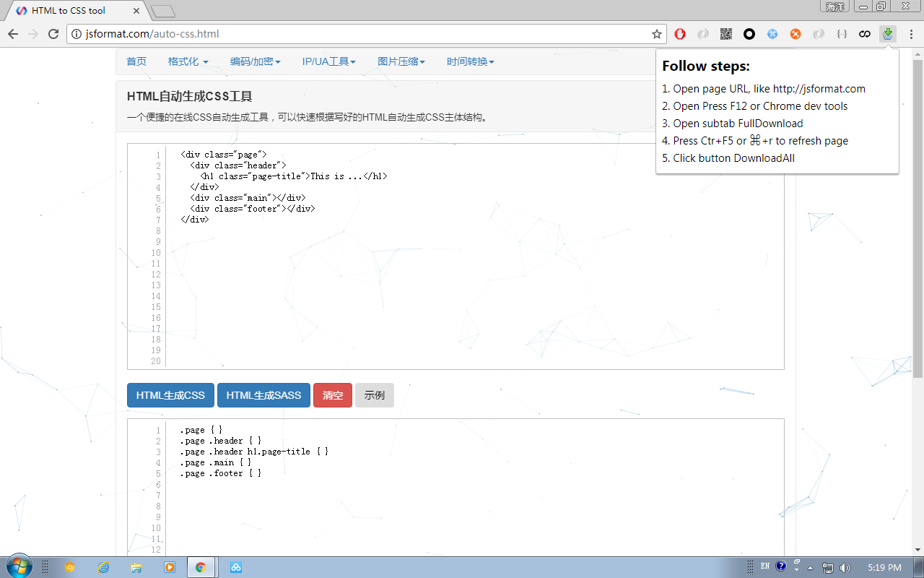
Task: Open the infinity link extension icon
Action: point(864,33)
